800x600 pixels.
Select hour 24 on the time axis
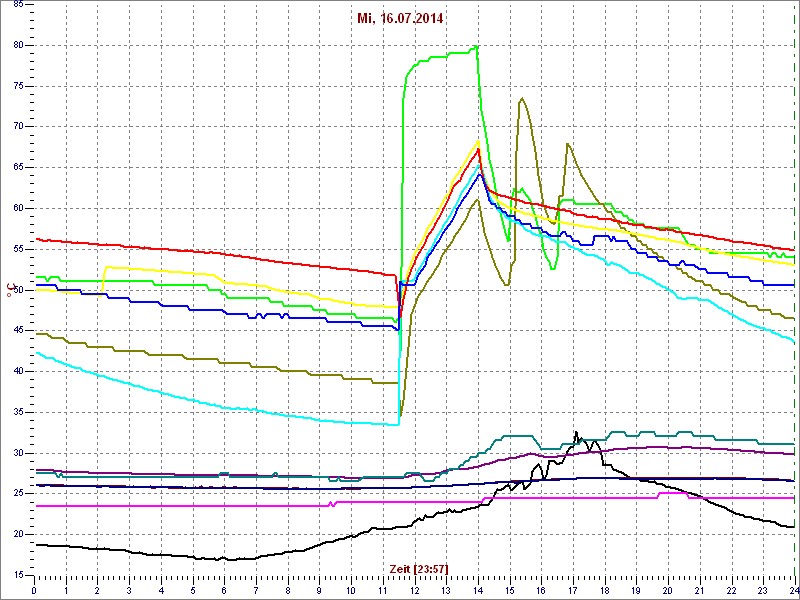[792, 590]
